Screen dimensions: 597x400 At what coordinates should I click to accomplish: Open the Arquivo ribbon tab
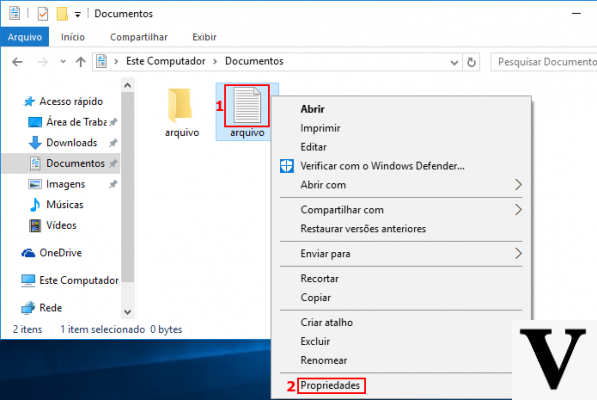25,37
